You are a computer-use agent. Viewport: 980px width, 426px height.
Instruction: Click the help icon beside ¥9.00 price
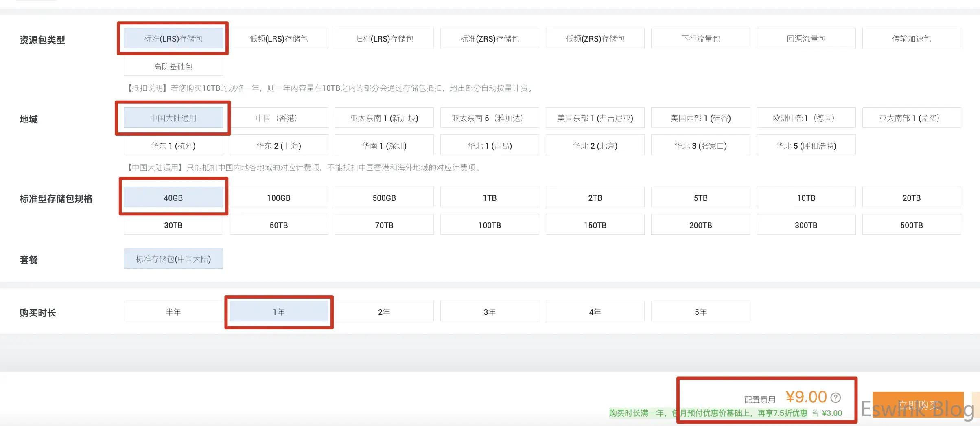click(x=836, y=397)
